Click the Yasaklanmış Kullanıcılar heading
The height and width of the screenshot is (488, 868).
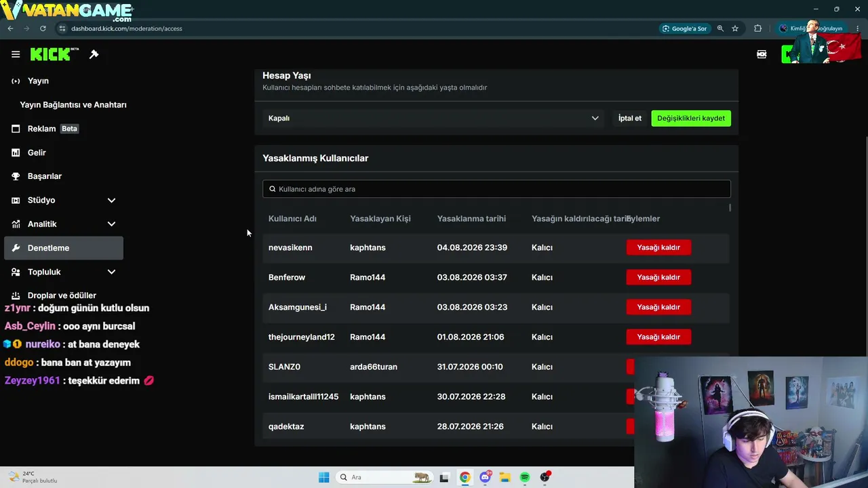[x=315, y=158]
